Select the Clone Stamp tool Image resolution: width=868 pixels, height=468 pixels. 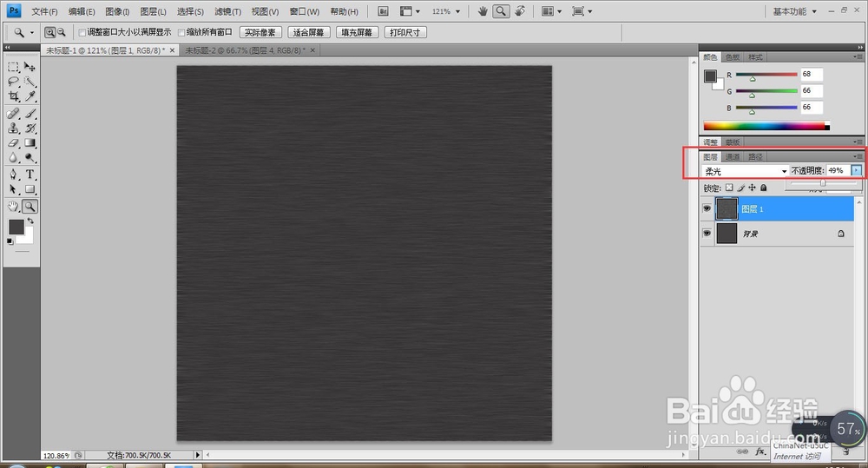pyautogui.click(x=13, y=129)
